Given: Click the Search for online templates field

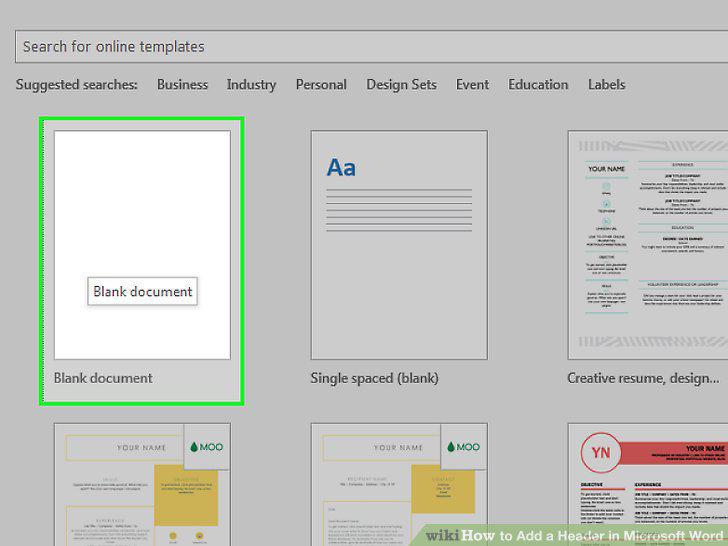Looking at the screenshot, I should click(x=371, y=47).
